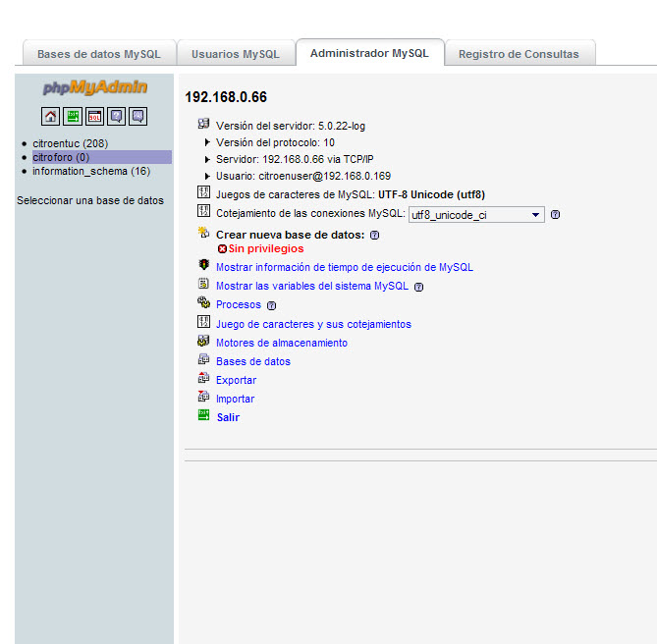Switch to Bases de datos MySQL tab
The image size is (657, 644).
(98, 54)
